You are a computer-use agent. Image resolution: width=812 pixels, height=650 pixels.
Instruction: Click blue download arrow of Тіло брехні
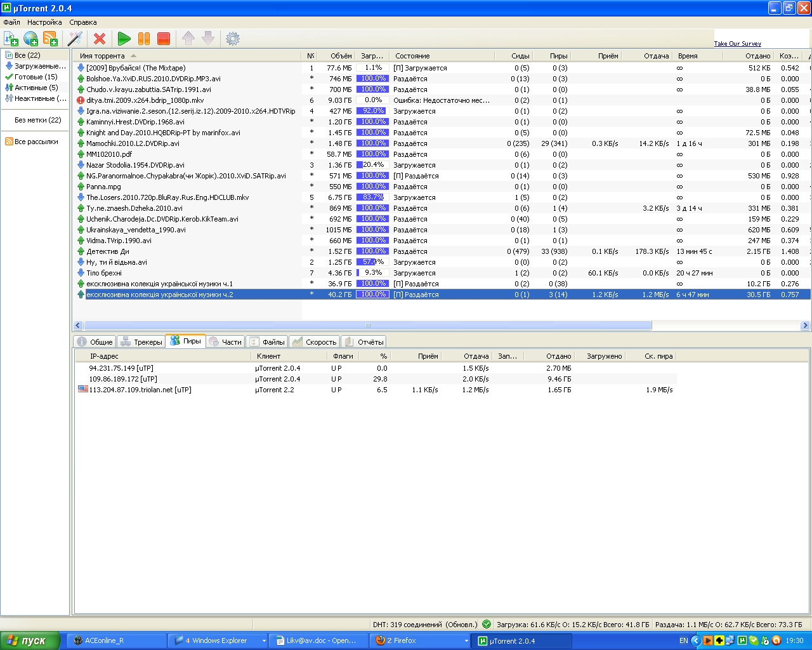pyautogui.click(x=81, y=273)
